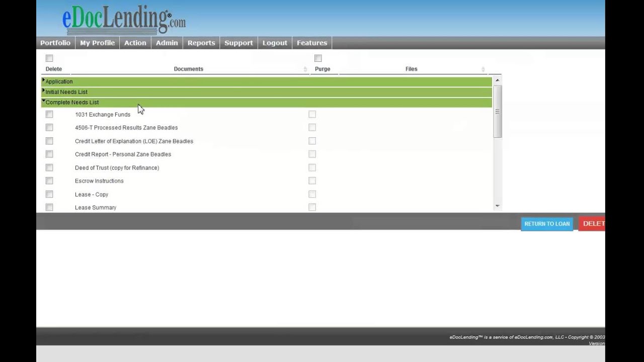Sort the Documents column using its arrows
Image resolution: width=644 pixels, height=362 pixels.
[x=305, y=69]
